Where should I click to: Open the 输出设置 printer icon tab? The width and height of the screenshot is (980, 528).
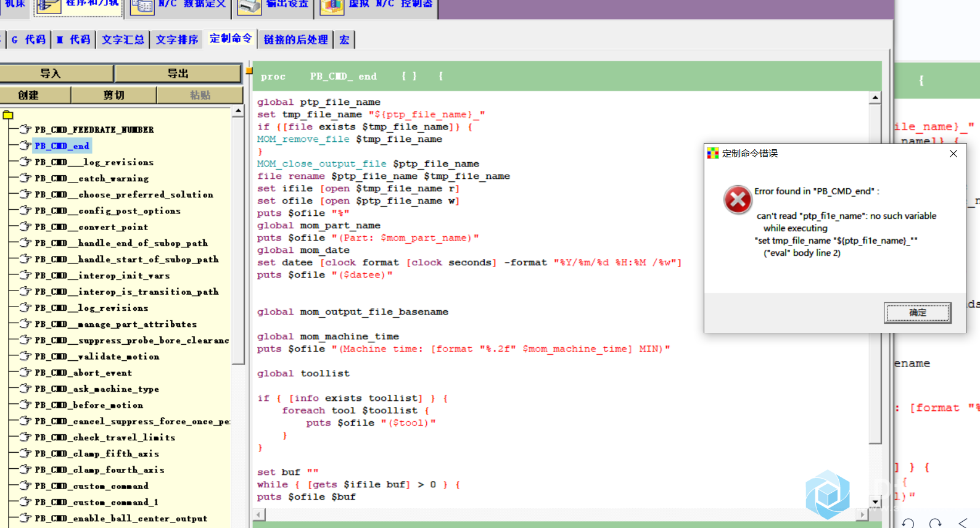click(x=250, y=6)
